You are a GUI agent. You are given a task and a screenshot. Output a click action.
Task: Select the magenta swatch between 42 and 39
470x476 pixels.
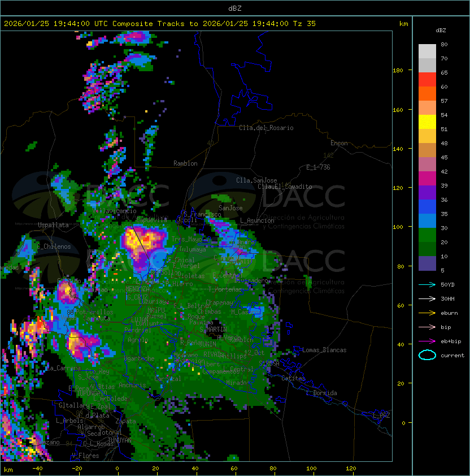coord(427,179)
